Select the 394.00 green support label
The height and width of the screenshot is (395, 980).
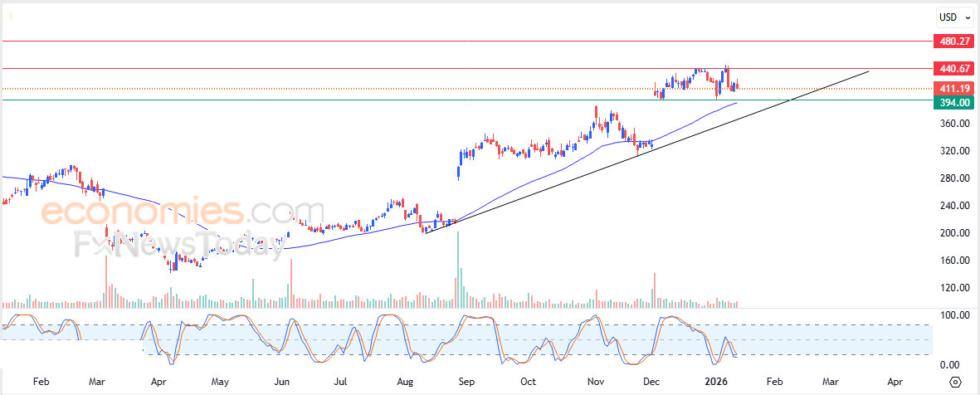[x=953, y=103]
